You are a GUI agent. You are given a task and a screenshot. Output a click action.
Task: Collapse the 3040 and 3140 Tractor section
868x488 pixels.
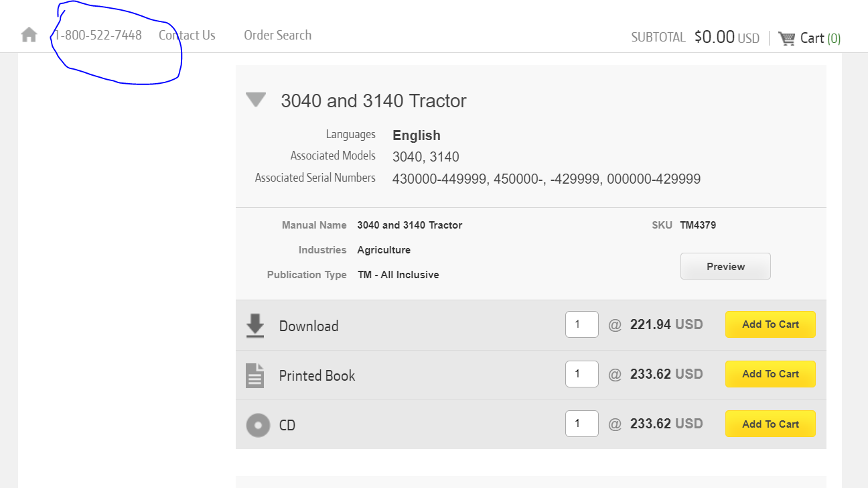coord(256,101)
